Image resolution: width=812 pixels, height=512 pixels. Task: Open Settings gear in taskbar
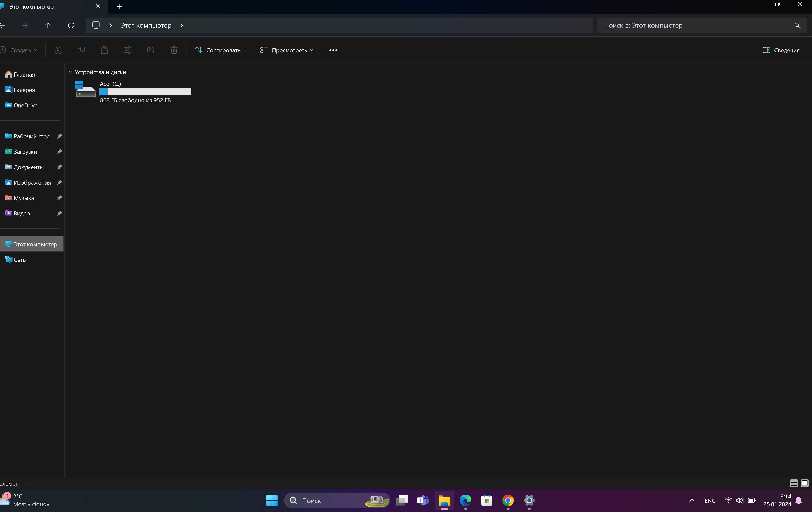point(529,501)
